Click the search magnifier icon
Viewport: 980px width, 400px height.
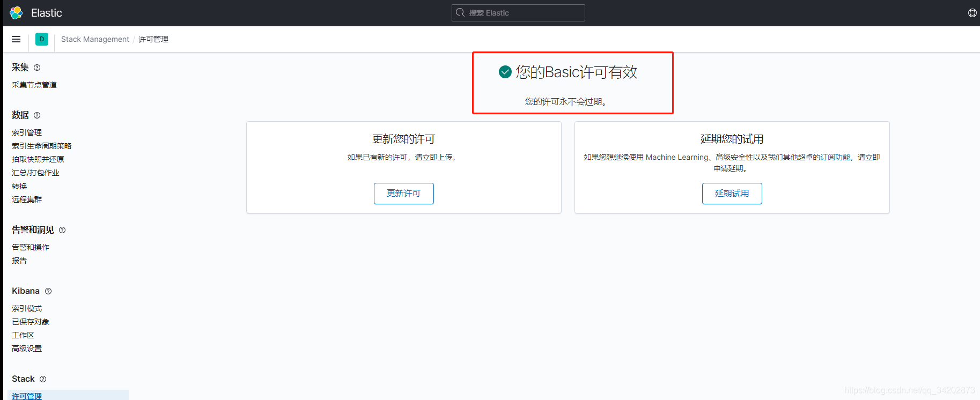click(460, 12)
